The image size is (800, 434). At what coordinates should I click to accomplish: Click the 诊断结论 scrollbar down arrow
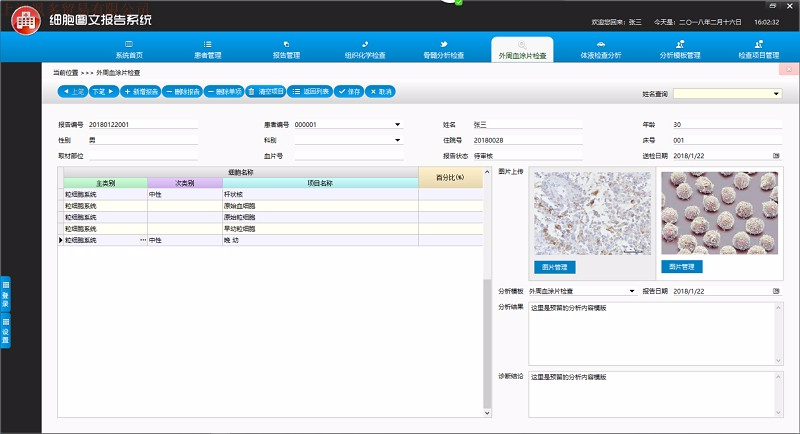click(779, 413)
